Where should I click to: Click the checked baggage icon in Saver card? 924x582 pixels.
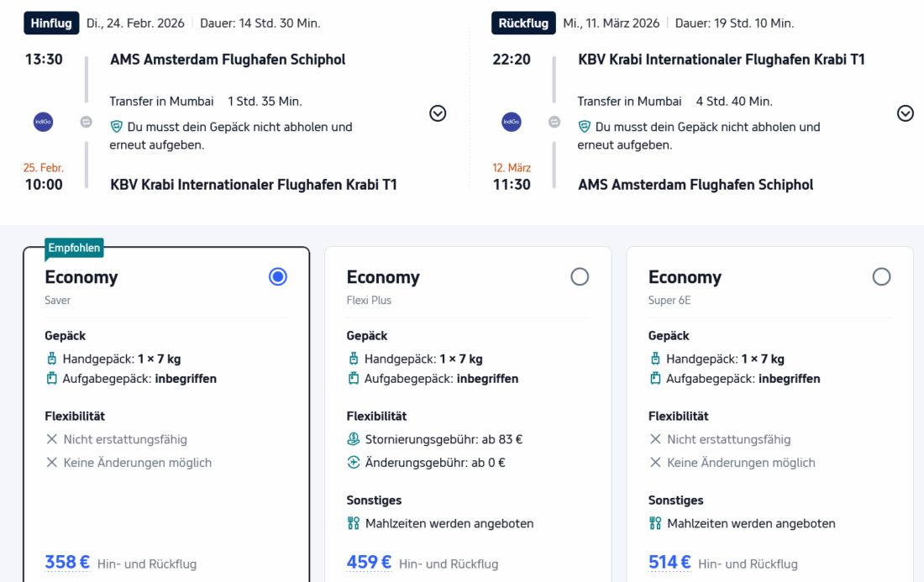(52, 379)
